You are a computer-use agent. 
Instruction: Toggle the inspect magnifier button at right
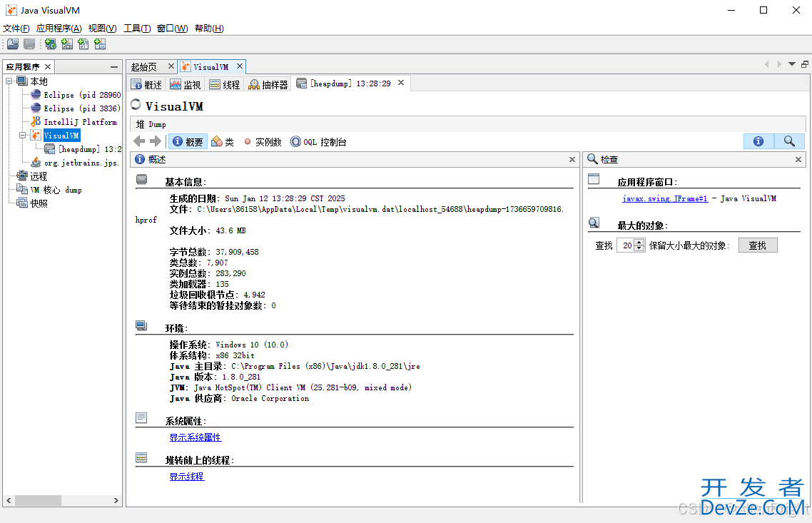tap(789, 141)
